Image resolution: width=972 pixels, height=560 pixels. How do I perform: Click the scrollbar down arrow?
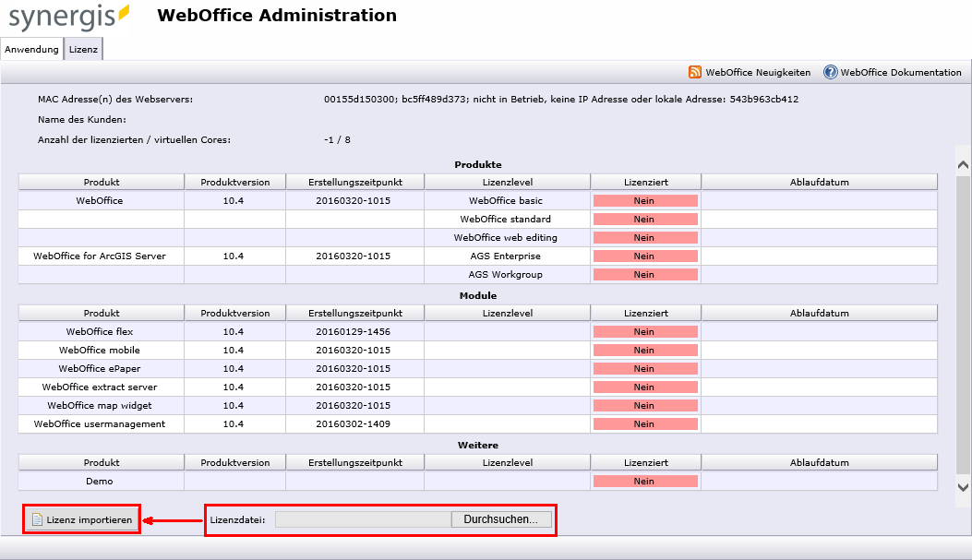coord(960,489)
